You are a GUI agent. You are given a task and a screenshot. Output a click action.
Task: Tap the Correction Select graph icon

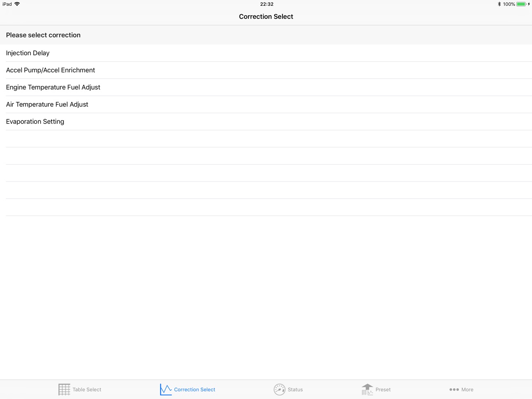[x=166, y=390]
